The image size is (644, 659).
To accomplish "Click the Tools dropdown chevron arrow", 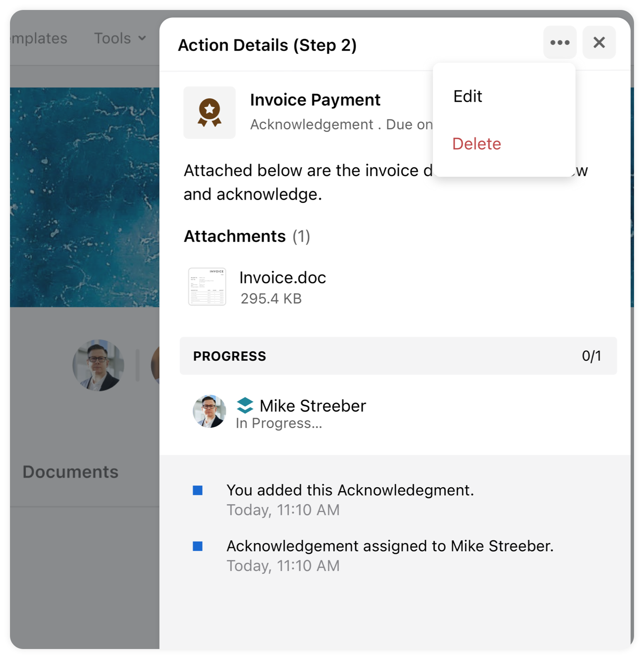I will 142,38.
